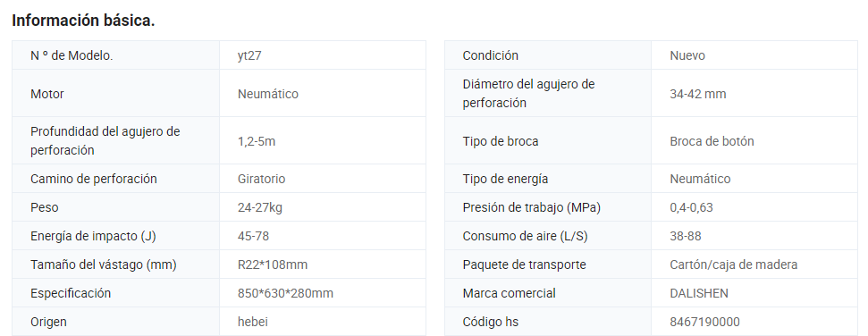Select the Peso value 24-27kg
The width and height of the screenshot is (868, 336).
point(259,207)
